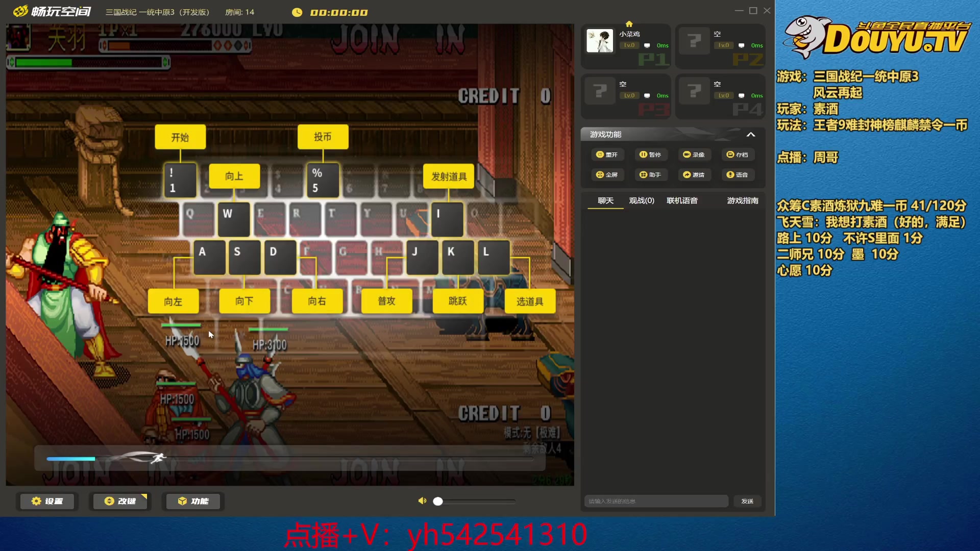This screenshot has width=980, height=551.
Task: Click the volume speaker icon
Action: pos(422,501)
